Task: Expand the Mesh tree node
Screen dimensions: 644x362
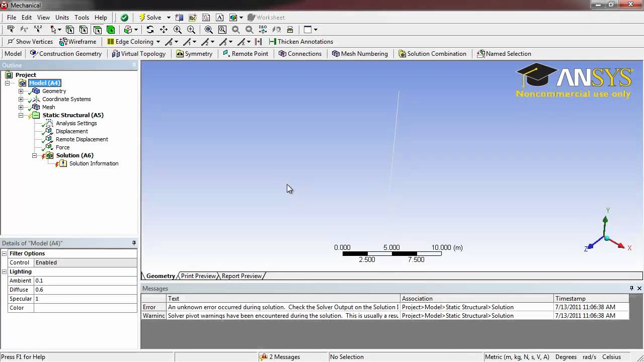Action: 21,107
